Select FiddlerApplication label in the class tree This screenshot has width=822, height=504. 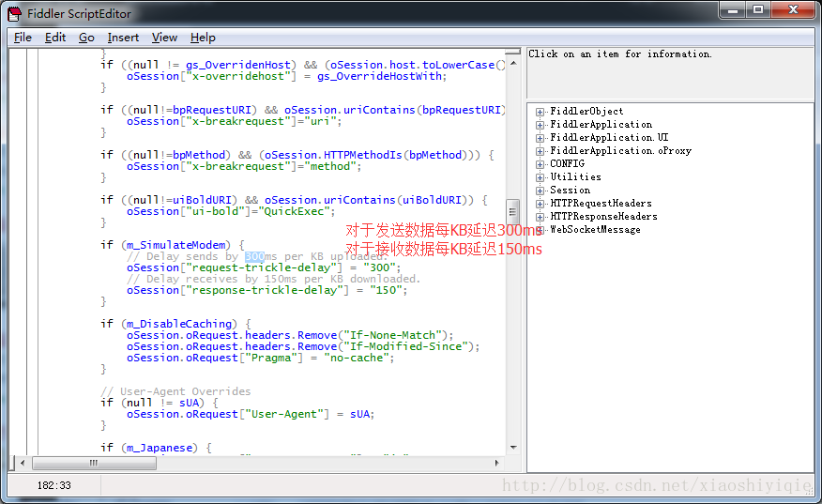point(601,124)
